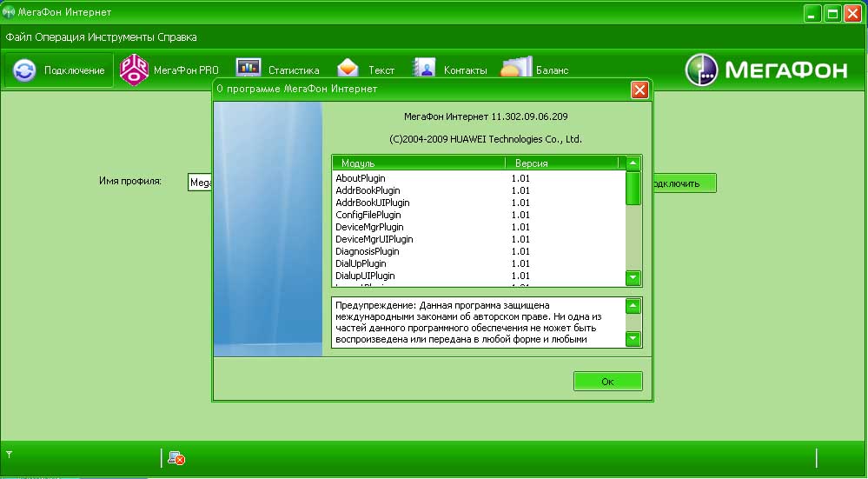Open the Справка menu
This screenshot has width=868, height=479.
click(x=177, y=37)
